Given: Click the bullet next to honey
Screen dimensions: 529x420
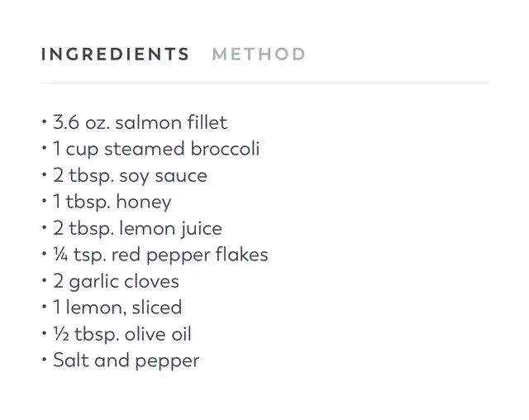Looking at the screenshot, I should pos(44,203).
